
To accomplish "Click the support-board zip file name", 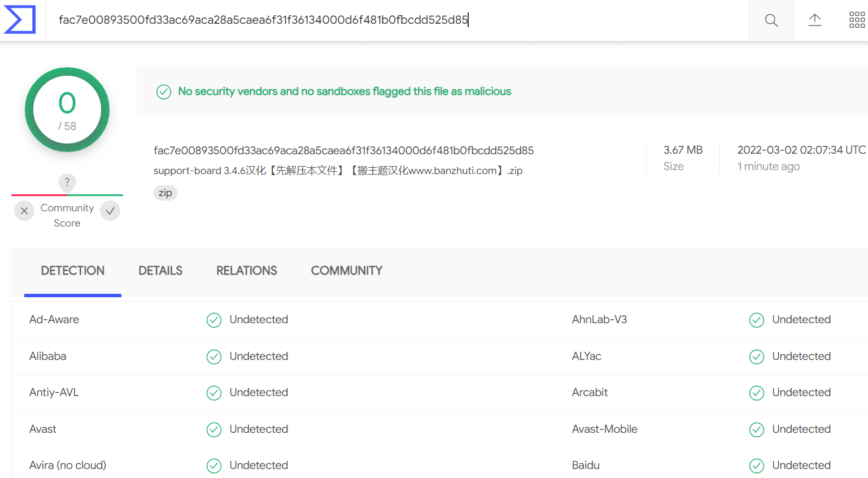I will (338, 171).
